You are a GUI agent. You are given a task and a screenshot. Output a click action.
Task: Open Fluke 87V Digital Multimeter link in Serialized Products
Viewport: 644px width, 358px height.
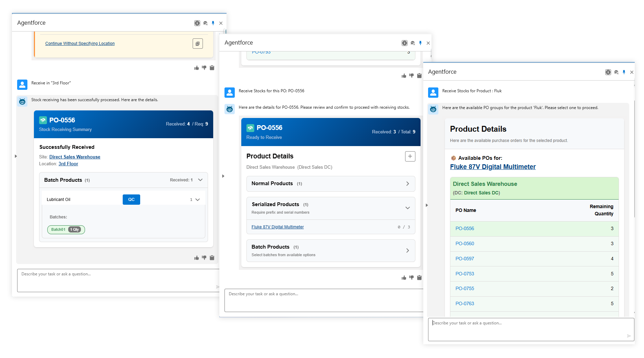pyautogui.click(x=278, y=227)
